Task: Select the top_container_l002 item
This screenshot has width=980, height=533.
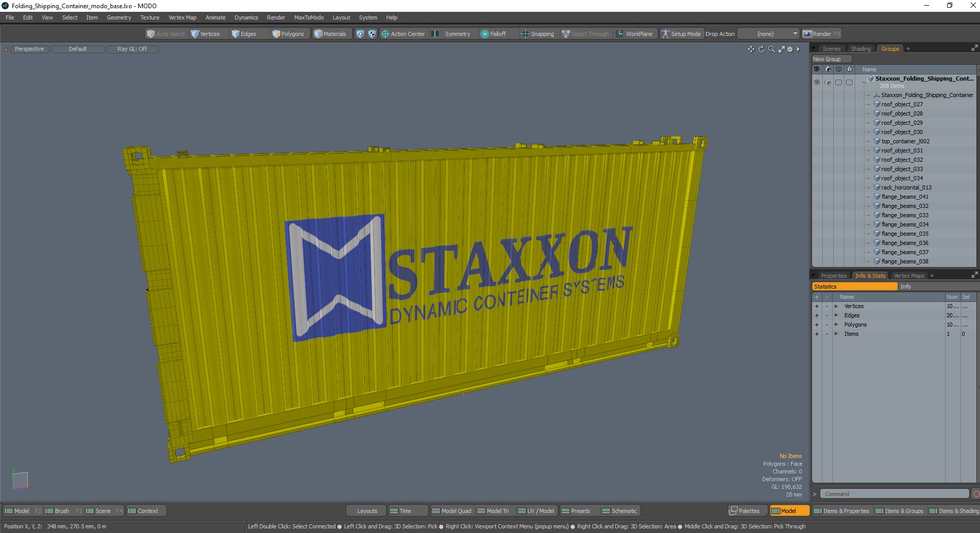Action: pyautogui.click(x=905, y=141)
